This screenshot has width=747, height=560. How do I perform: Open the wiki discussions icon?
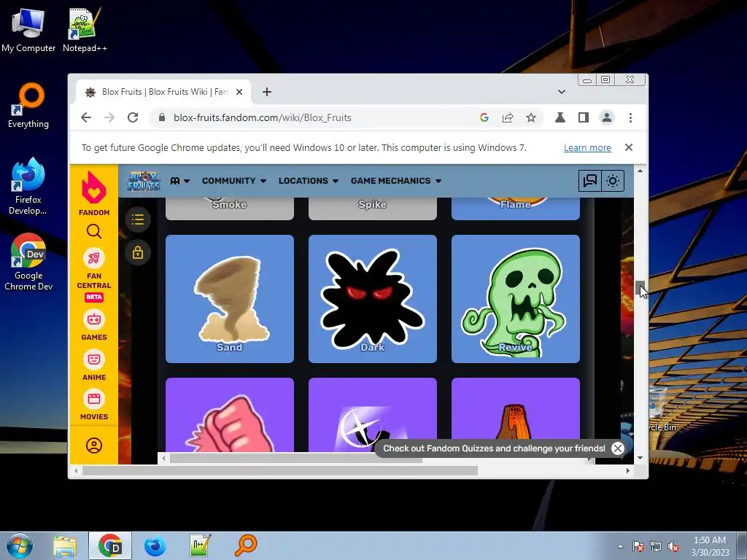589,181
